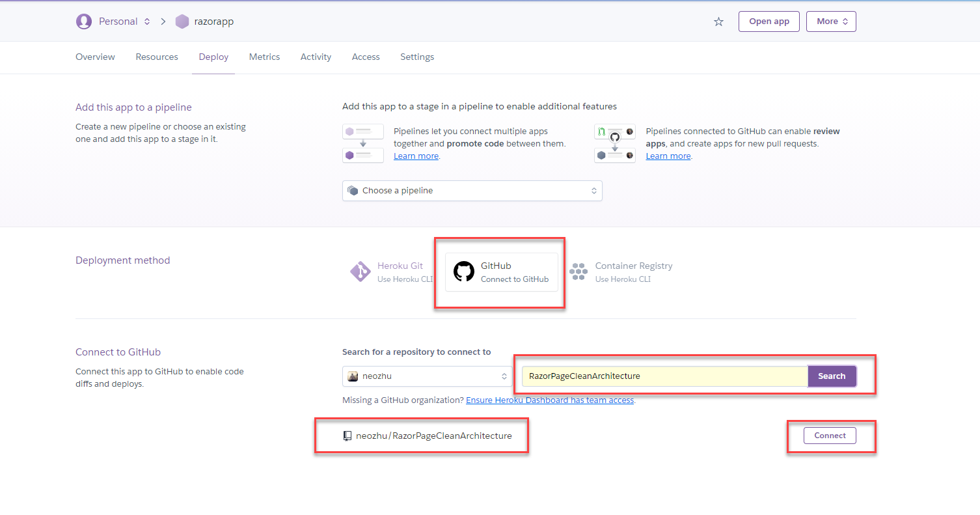Image resolution: width=980 pixels, height=515 pixels.
Task: Click the Personal account avatar icon
Action: (x=84, y=21)
